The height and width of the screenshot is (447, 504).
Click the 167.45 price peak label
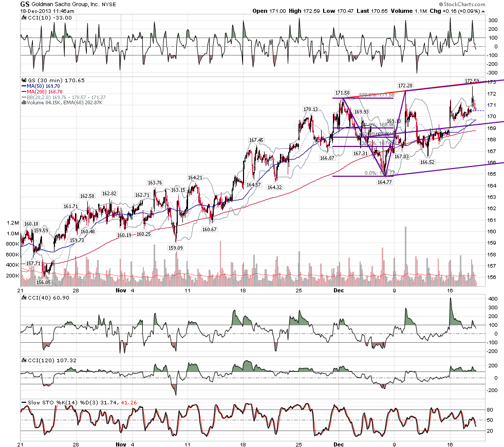tap(256, 140)
